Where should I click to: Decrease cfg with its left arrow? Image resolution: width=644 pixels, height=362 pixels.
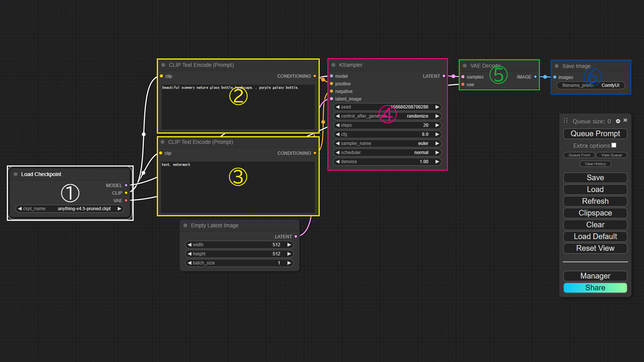point(338,134)
